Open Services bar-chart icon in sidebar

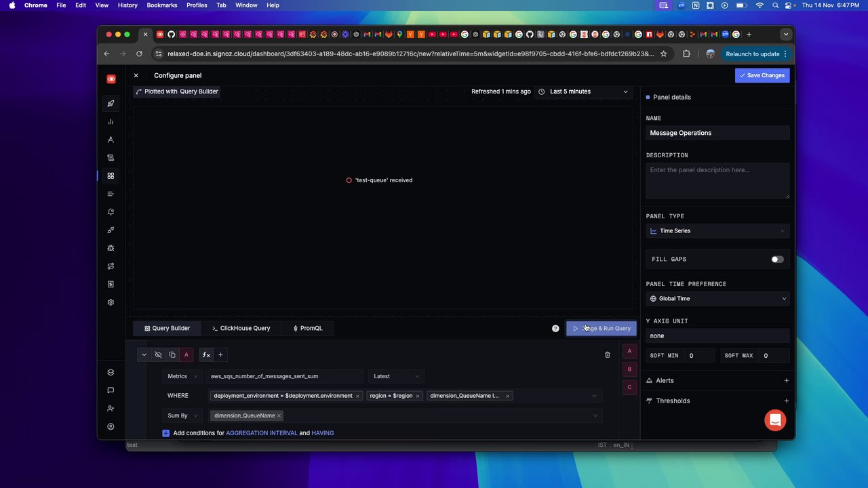tap(111, 121)
